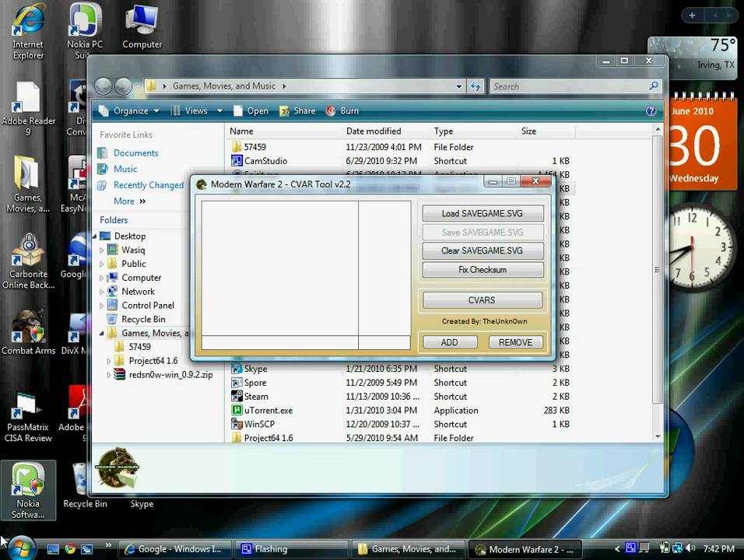This screenshot has width=744, height=560.
Task: Select uTorrent.exe file row
Action: tap(400, 410)
